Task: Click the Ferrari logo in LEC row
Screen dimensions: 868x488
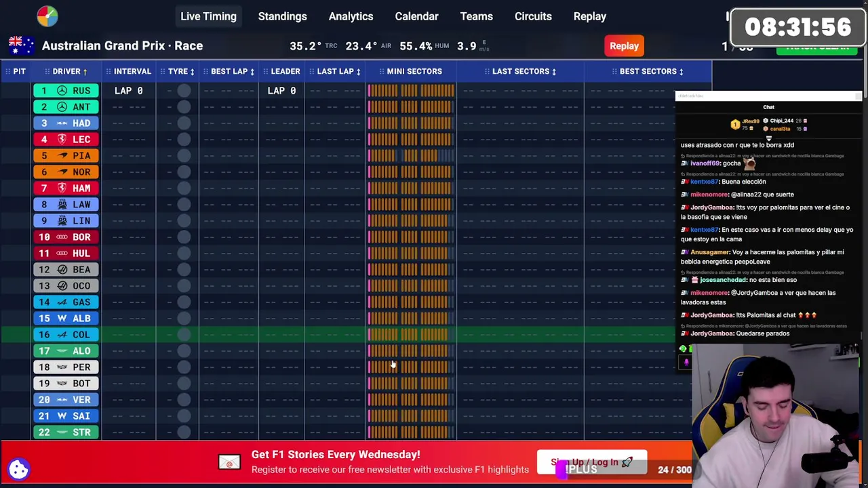Action: point(62,139)
